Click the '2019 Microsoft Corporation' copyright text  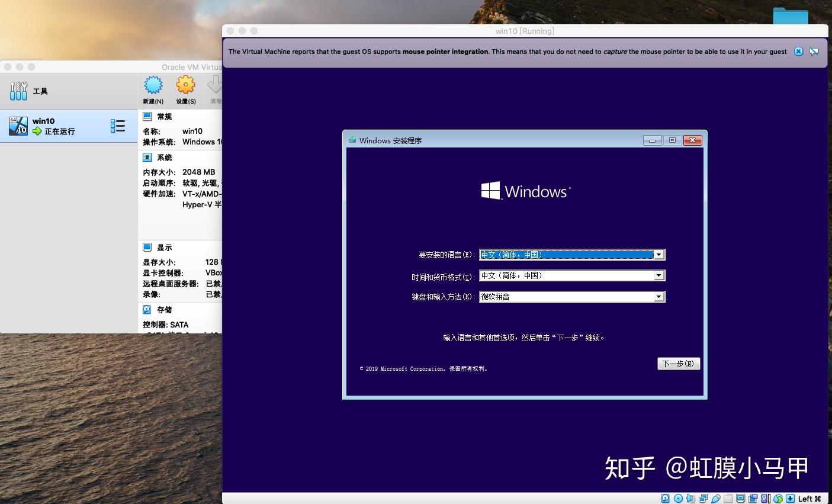(423, 369)
